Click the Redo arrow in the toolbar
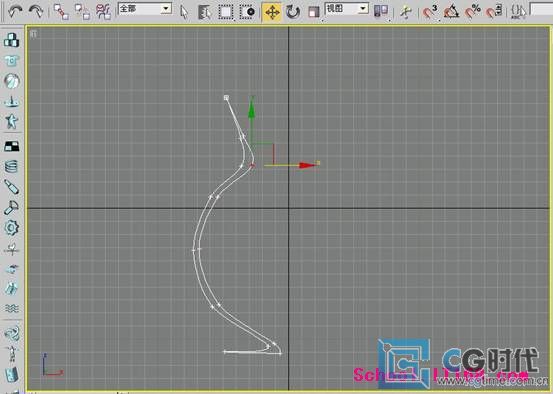Viewport: 553px width, 394px height. point(35,12)
